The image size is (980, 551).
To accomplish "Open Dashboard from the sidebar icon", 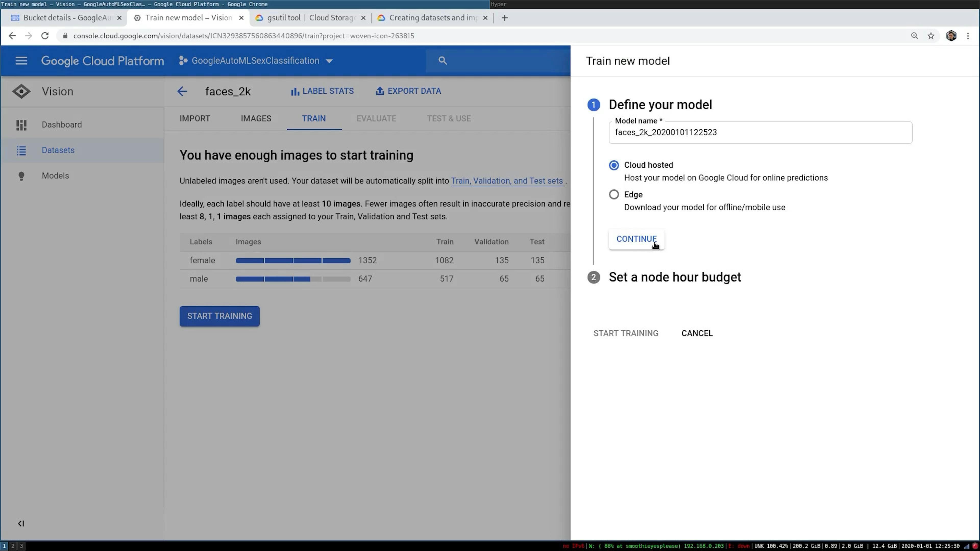I will (x=21, y=125).
